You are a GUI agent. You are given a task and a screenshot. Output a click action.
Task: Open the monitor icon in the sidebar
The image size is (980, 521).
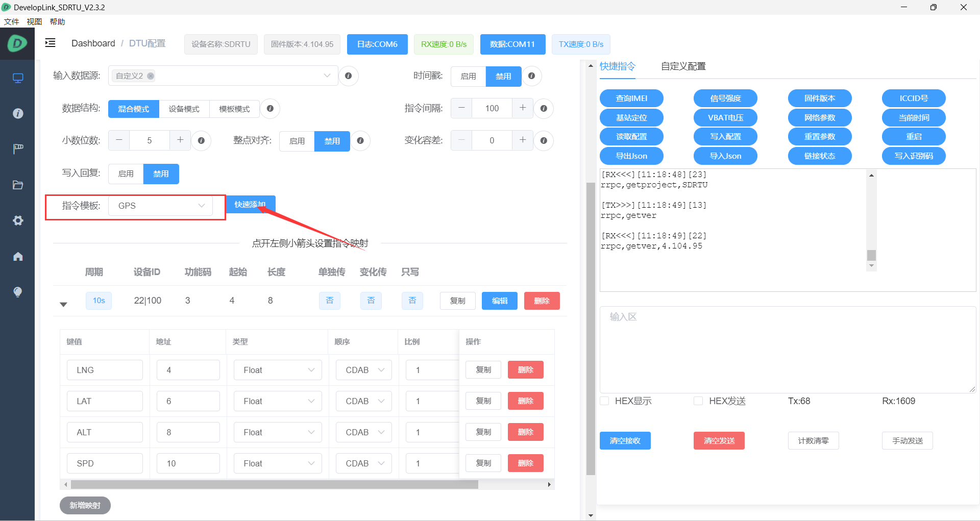point(18,78)
